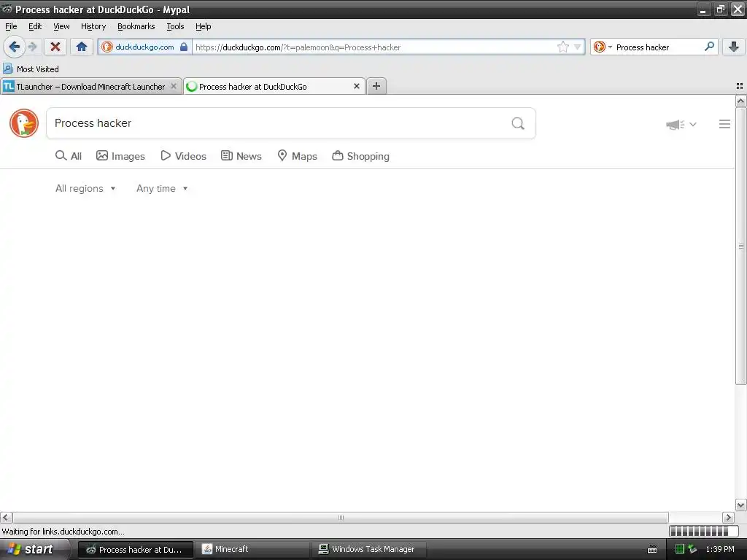Go back with the back arrow button

(14, 47)
